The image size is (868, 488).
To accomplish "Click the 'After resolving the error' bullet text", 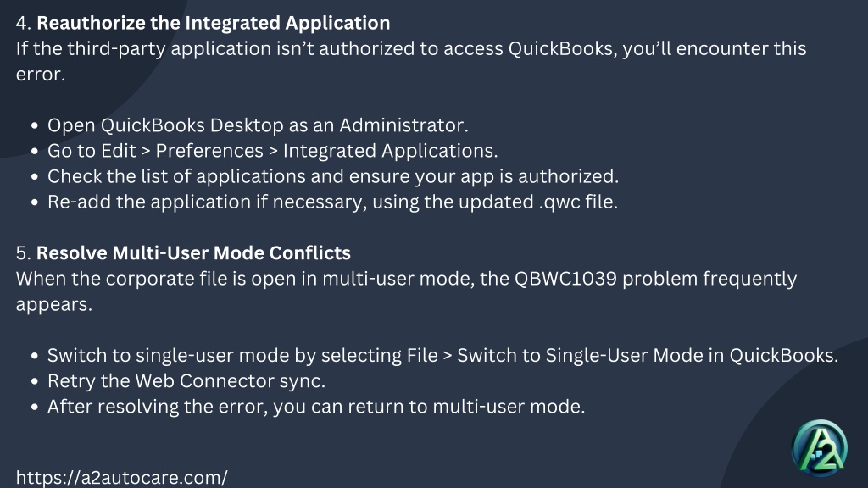I will tap(315, 406).
